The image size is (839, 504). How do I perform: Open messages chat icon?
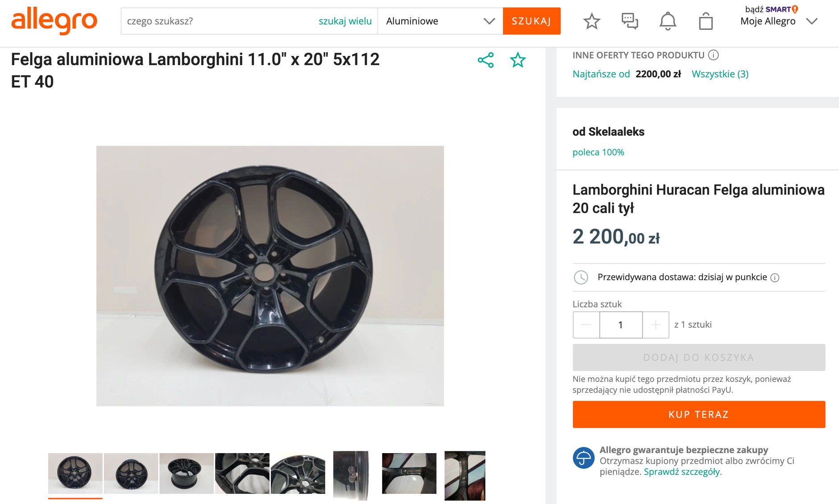pos(630,21)
